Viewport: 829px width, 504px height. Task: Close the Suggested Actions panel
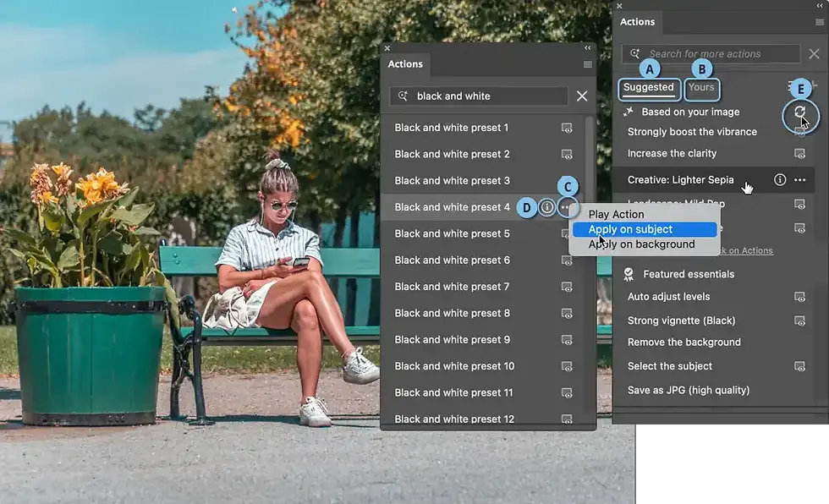click(x=619, y=6)
